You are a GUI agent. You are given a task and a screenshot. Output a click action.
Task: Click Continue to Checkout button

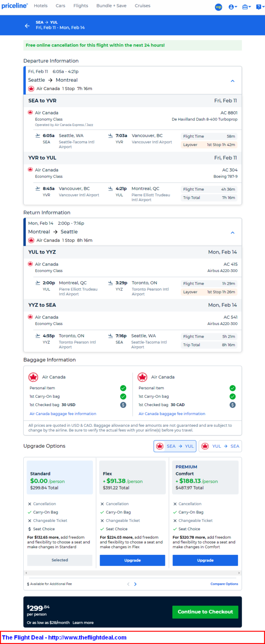pos(205,612)
